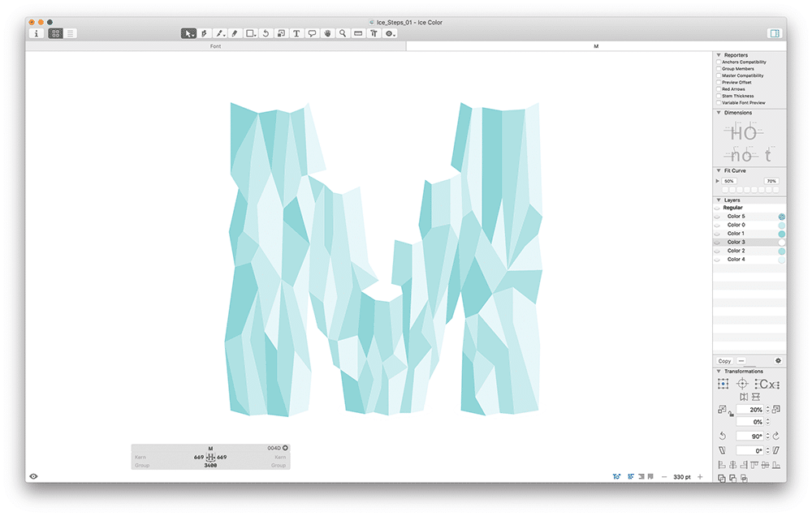Viewport: 812px width, 516px height.
Task: Zoom out with minus button
Action: [x=664, y=477]
